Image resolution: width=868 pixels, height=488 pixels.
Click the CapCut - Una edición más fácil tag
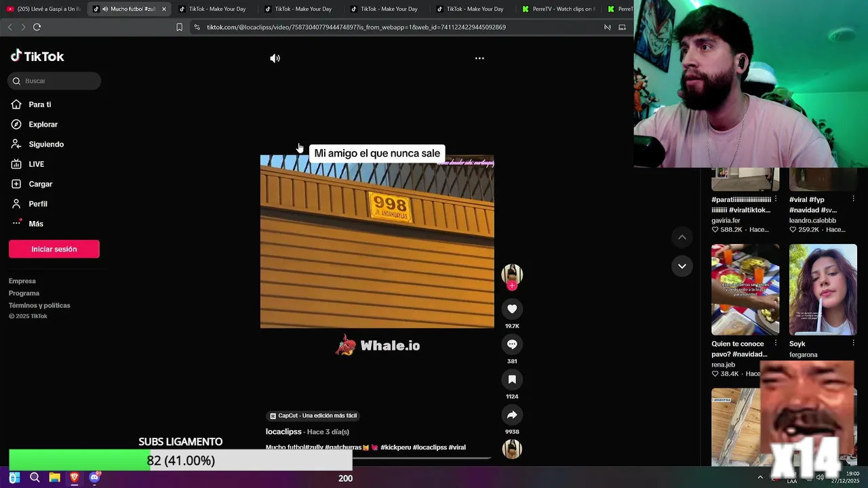click(x=313, y=415)
